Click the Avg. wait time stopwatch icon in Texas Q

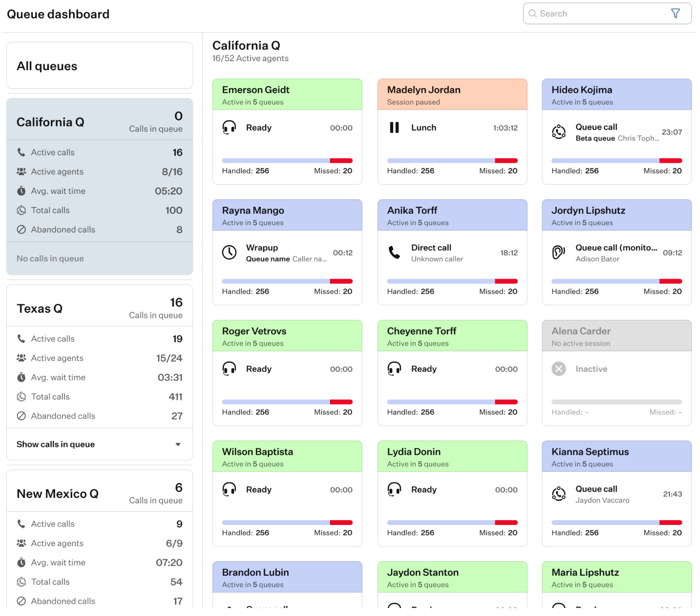(21, 378)
